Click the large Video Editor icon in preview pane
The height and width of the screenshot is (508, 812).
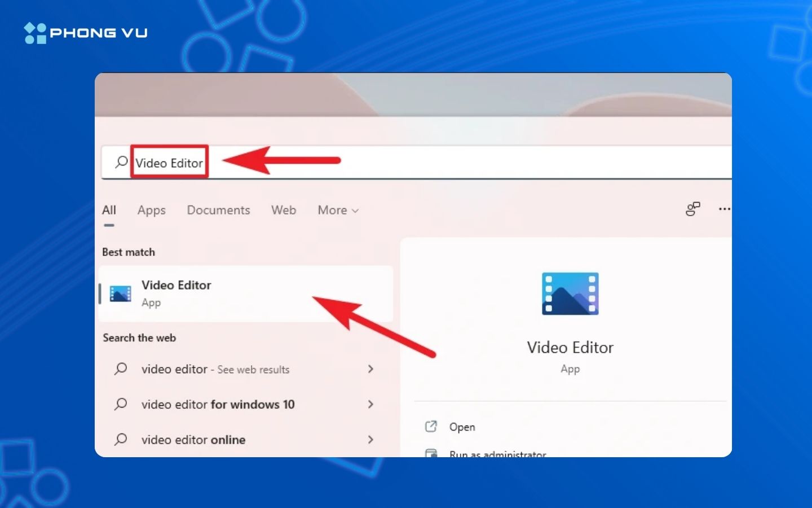570,293
